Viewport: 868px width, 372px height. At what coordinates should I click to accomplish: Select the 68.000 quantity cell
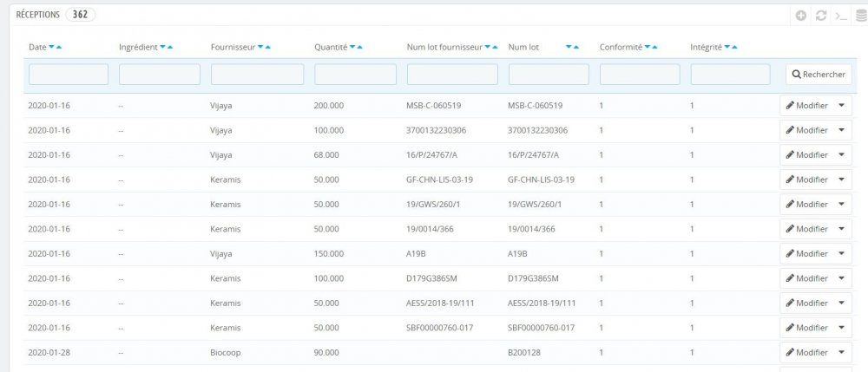click(326, 155)
